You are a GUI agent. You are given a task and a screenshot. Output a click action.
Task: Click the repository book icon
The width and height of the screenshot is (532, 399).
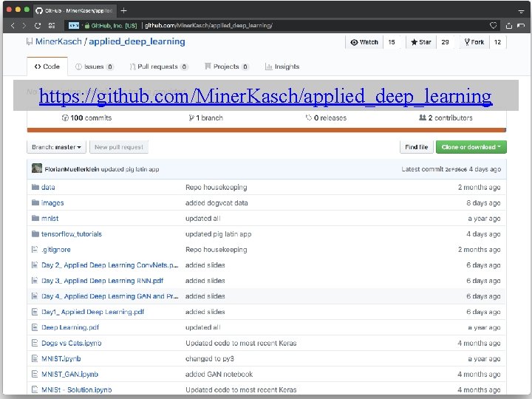point(30,41)
